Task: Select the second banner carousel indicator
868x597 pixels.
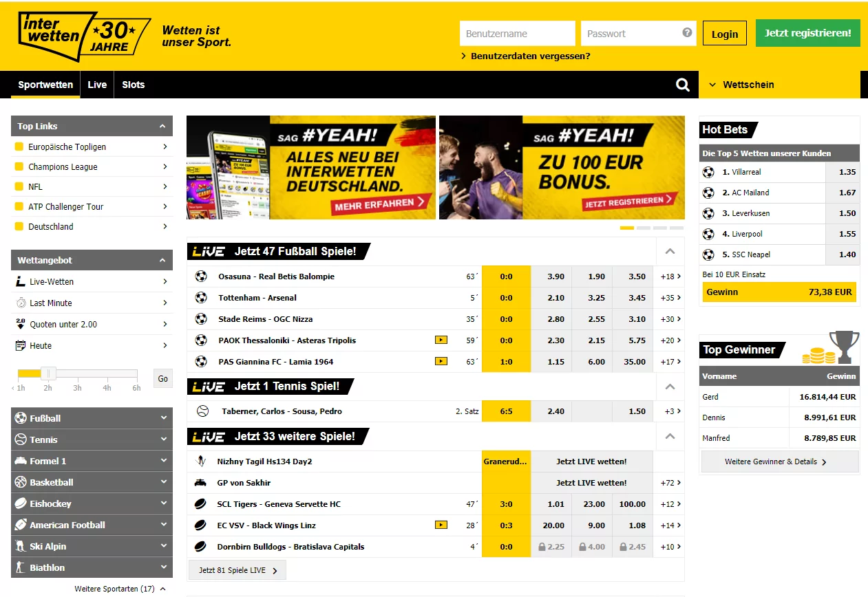Action: coord(644,228)
